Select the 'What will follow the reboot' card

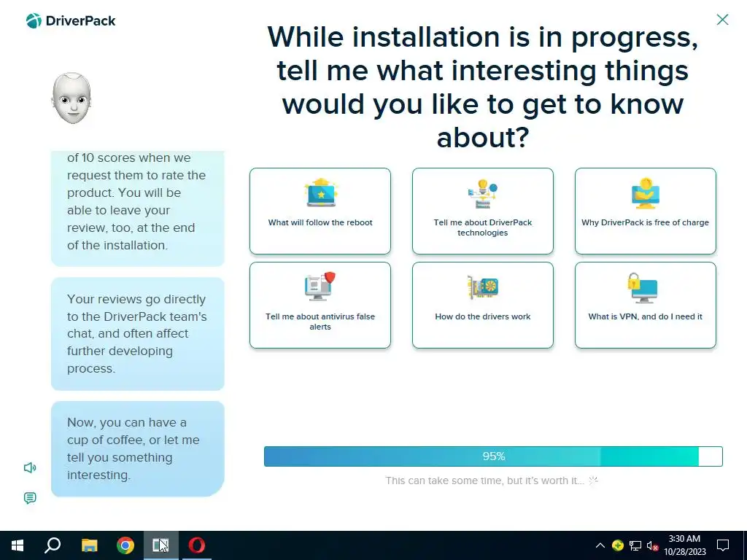click(320, 211)
